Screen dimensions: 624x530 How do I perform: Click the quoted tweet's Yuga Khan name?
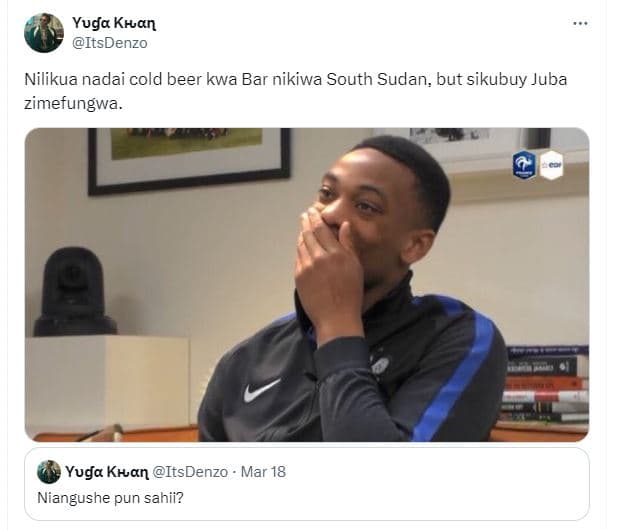tap(108, 471)
